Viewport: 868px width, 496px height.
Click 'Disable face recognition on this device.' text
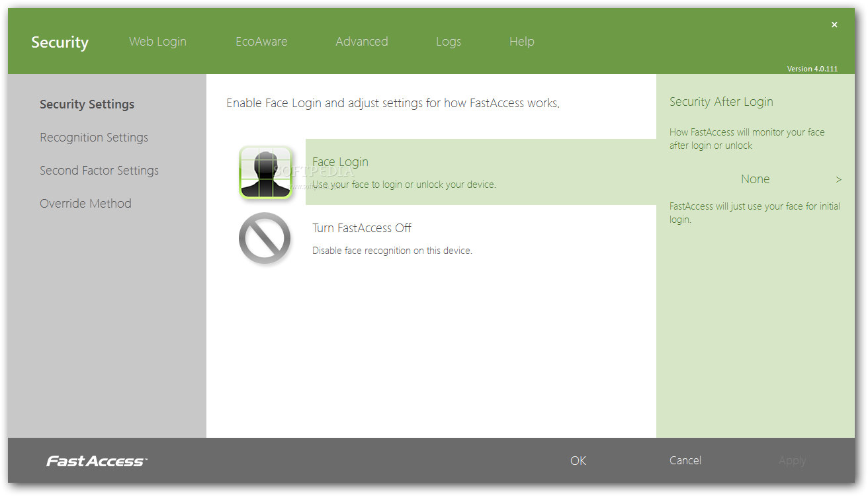pos(392,251)
